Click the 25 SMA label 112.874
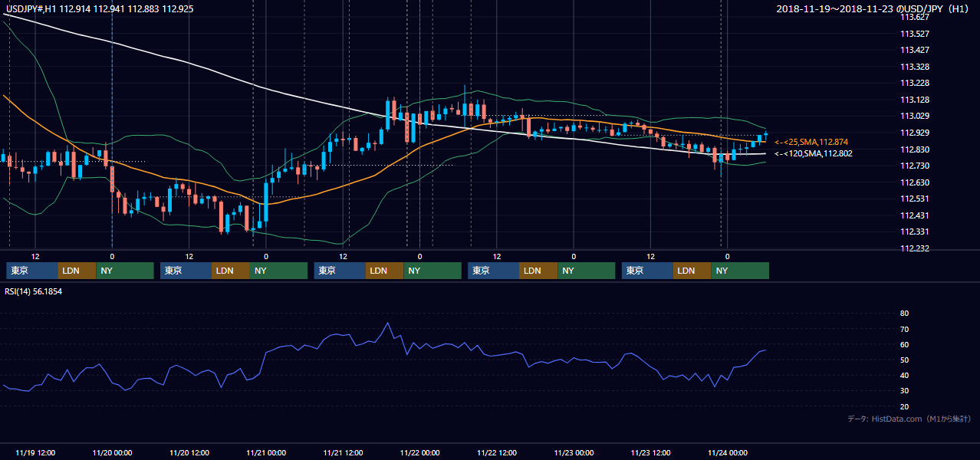Screen dimensions: 980x460 (811, 142)
